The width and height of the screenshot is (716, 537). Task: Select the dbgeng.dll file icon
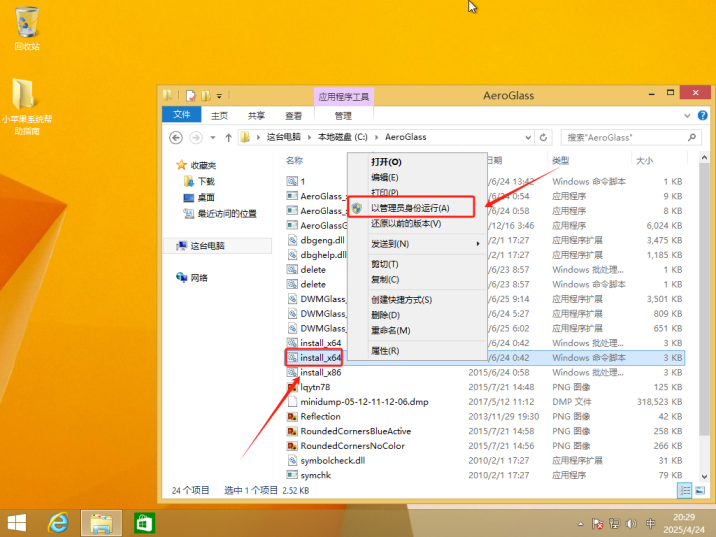292,240
